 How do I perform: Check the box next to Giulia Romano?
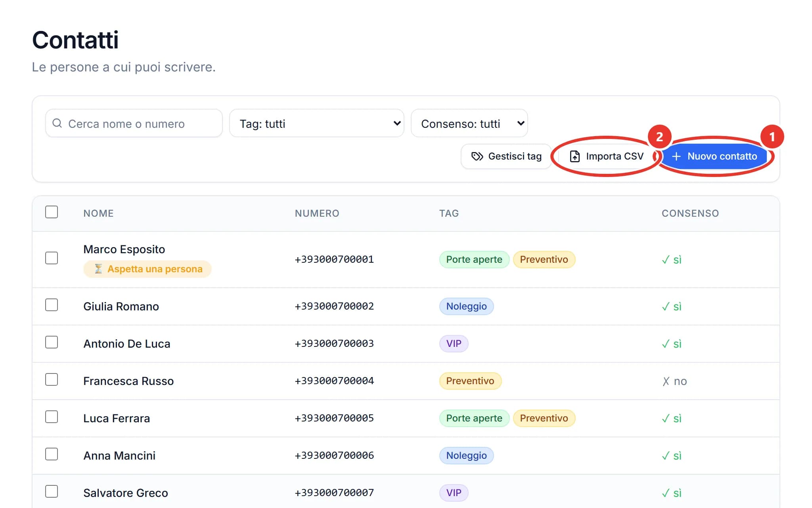[52, 305]
